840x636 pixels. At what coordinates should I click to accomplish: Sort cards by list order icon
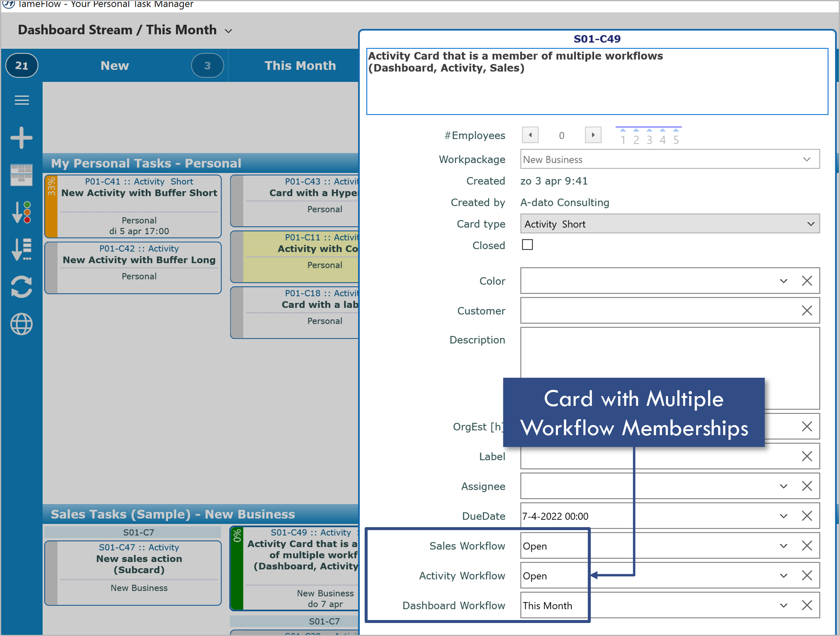22,249
